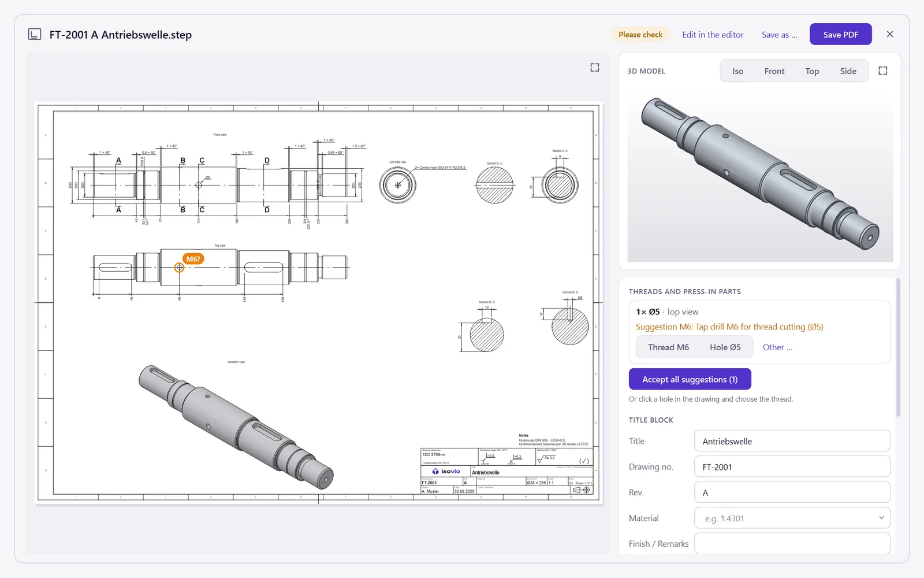
Task: Click the drawing file icon beside the filename
Action: (35, 35)
